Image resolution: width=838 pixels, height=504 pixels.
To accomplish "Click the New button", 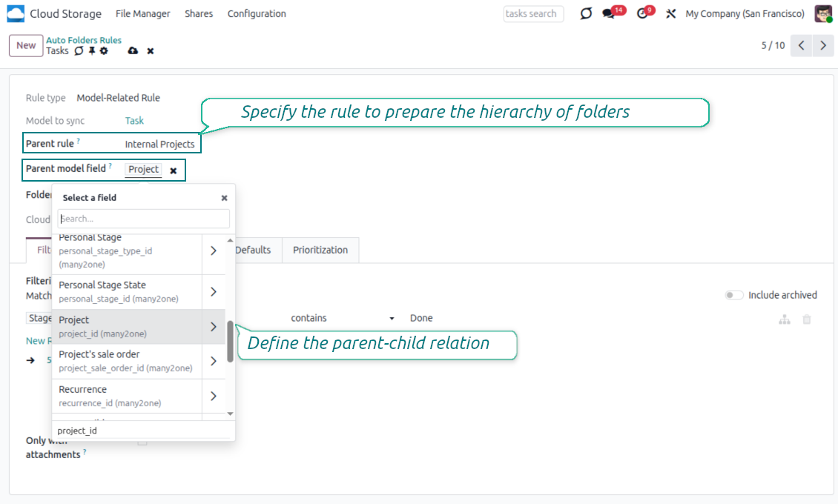I will (x=26, y=45).
